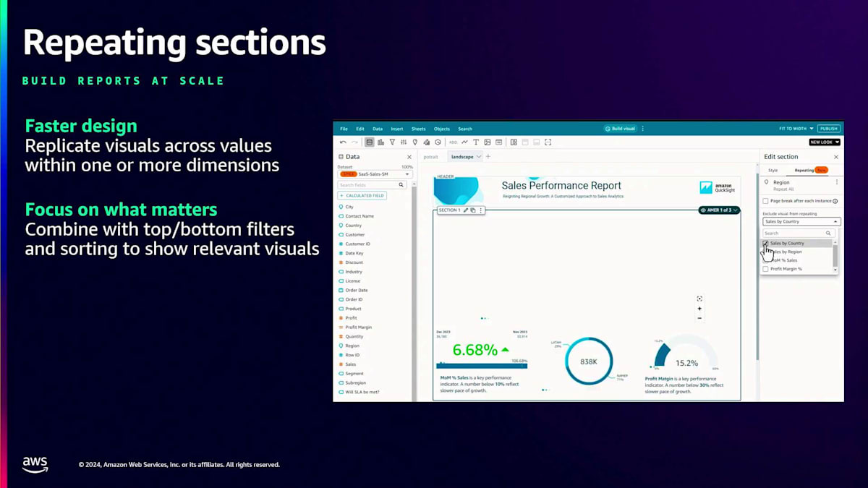The image size is (868, 488).
Task: Select Sales by Region in the list
Action: pos(786,252)
